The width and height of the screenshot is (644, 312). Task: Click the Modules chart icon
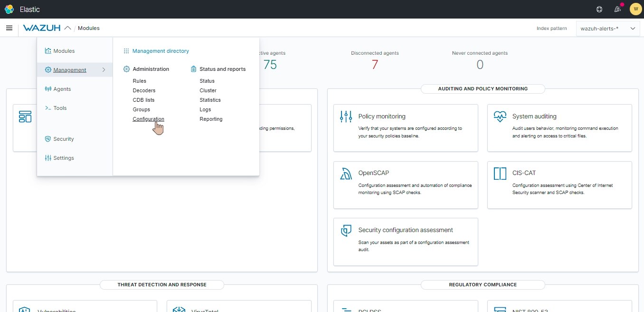click(48, 51)
